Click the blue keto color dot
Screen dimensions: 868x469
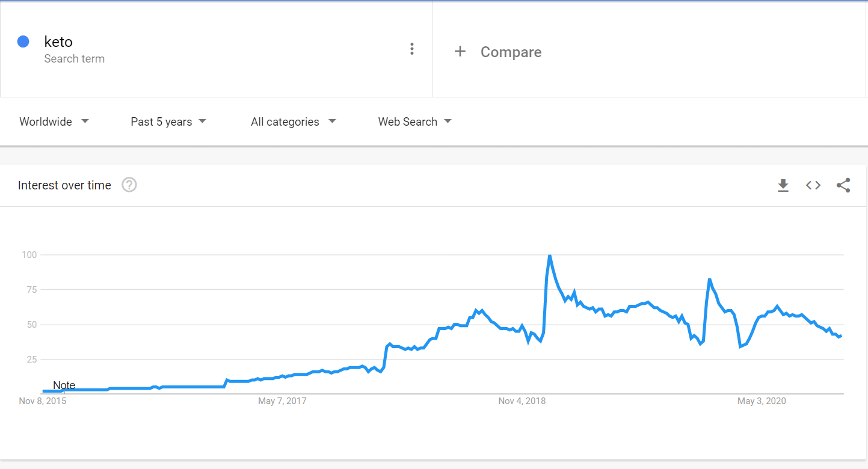coord(23,41)
